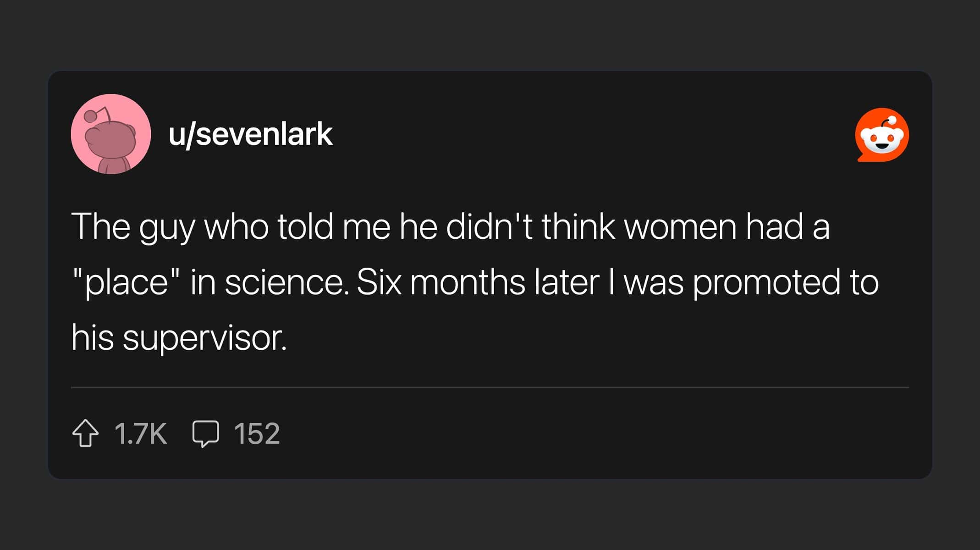
Task: Click the upvote arrow icon
Action: (x=85, y=433)
